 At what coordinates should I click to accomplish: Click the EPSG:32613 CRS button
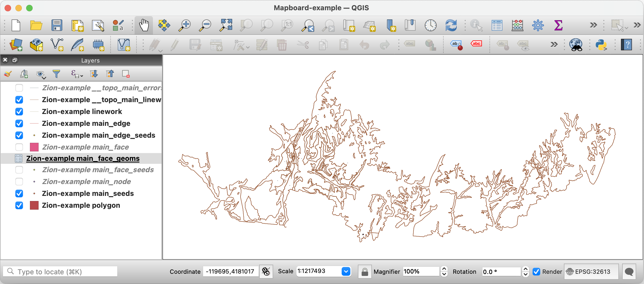click(x=591, y=272)
